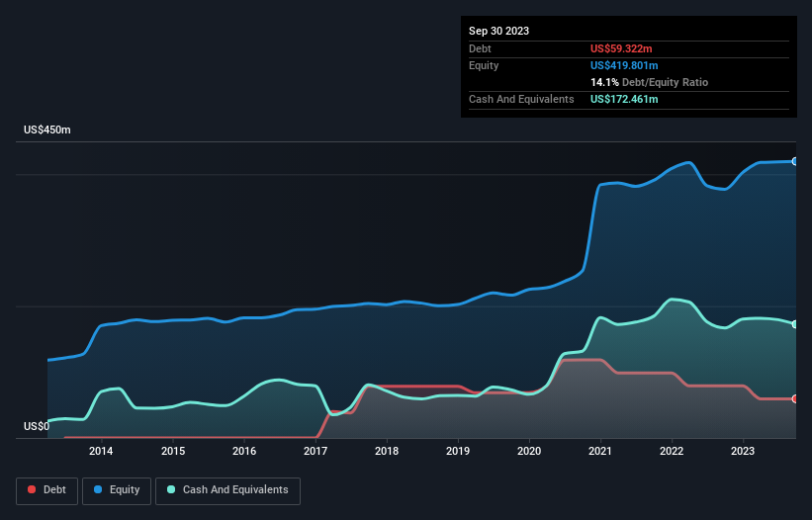Click the Sep 30 2023 tooltip date

[x=498, y=31]
